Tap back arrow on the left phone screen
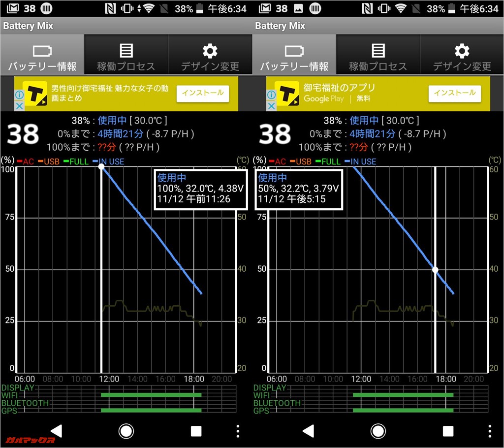This screenshot has width=504, height=448. tap(56, 431)
